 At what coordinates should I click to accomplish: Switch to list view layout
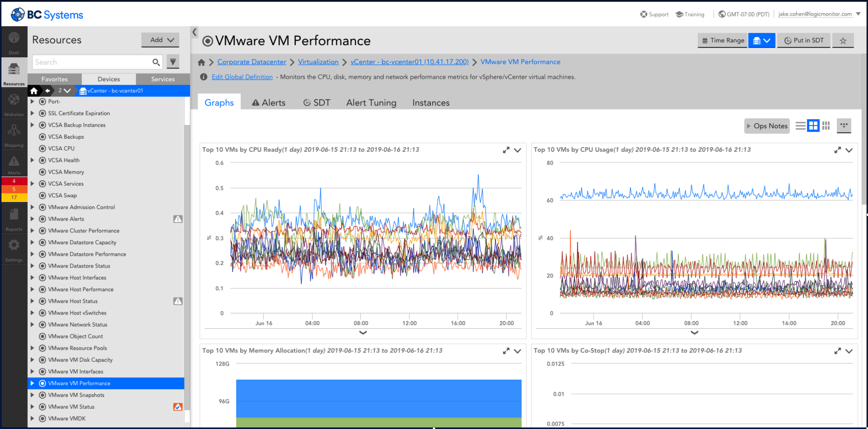coord(800,126)
